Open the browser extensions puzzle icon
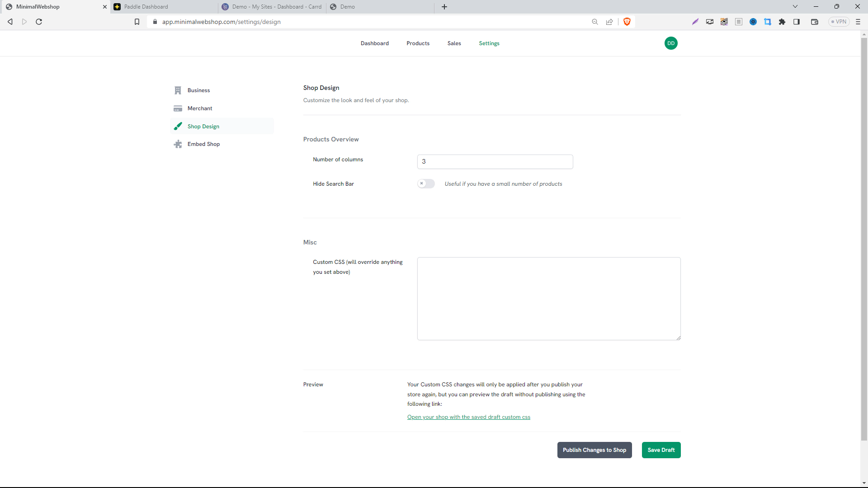This screenshot has width=868, height=488. [x=782, y=22]
